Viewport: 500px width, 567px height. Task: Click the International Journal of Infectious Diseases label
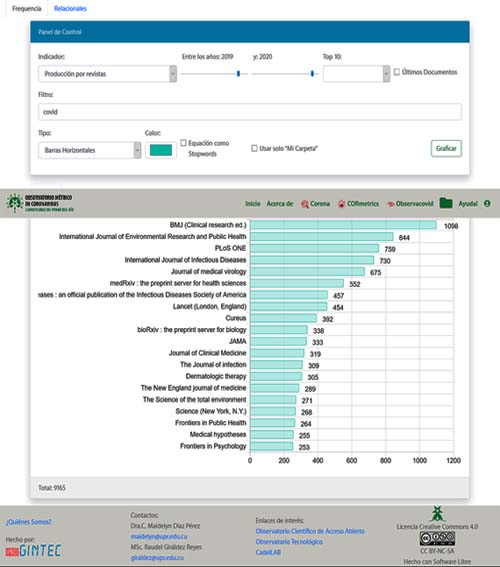(185, 260)
